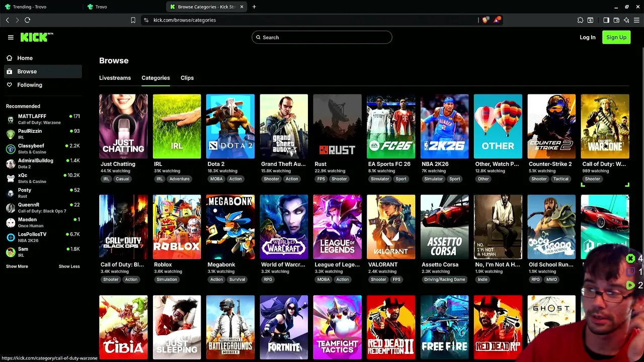Open QueennR recommended channel
Viewport: 644px width, 362px height.
click(x=43, y=208)
